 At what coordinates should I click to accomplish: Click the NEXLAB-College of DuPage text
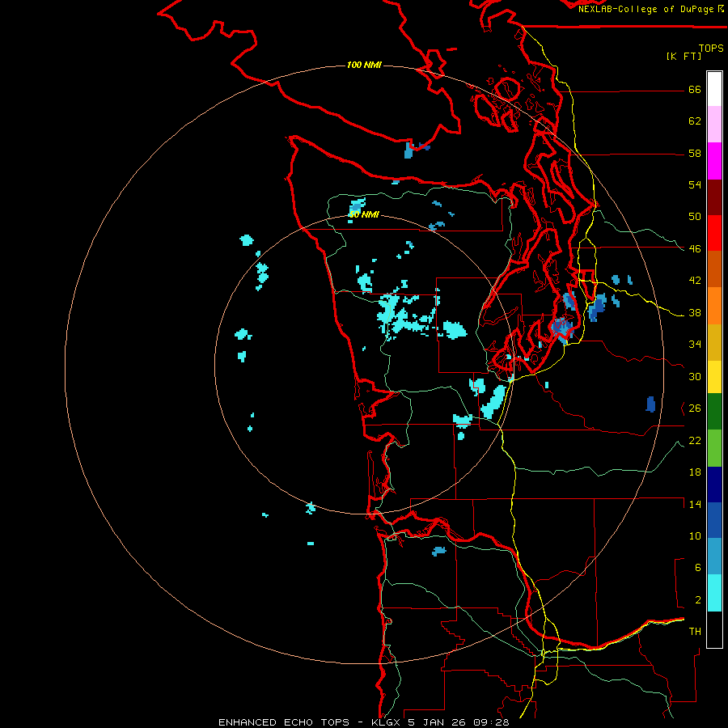pyautogui.click(x=645, y=9)
